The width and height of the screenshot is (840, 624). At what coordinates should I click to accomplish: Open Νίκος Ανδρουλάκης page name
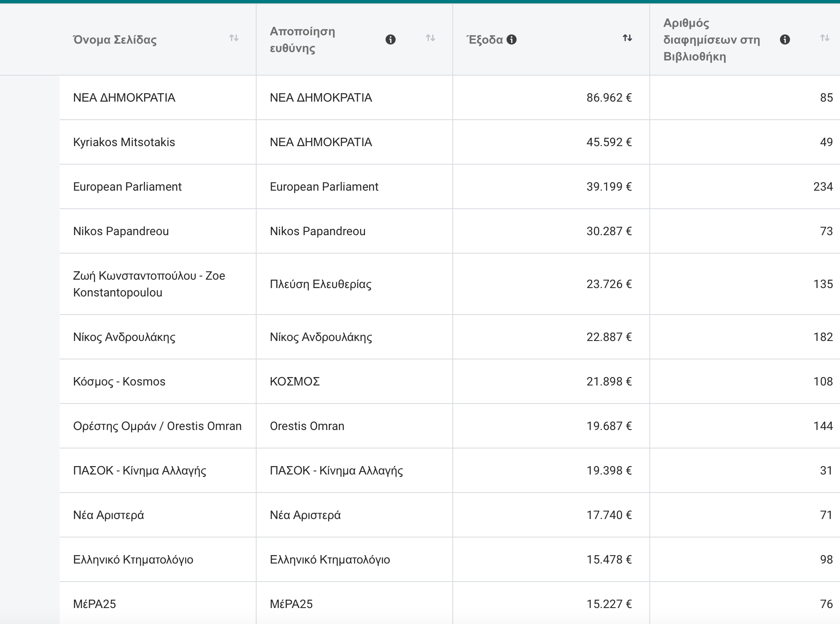click(124, 337)
